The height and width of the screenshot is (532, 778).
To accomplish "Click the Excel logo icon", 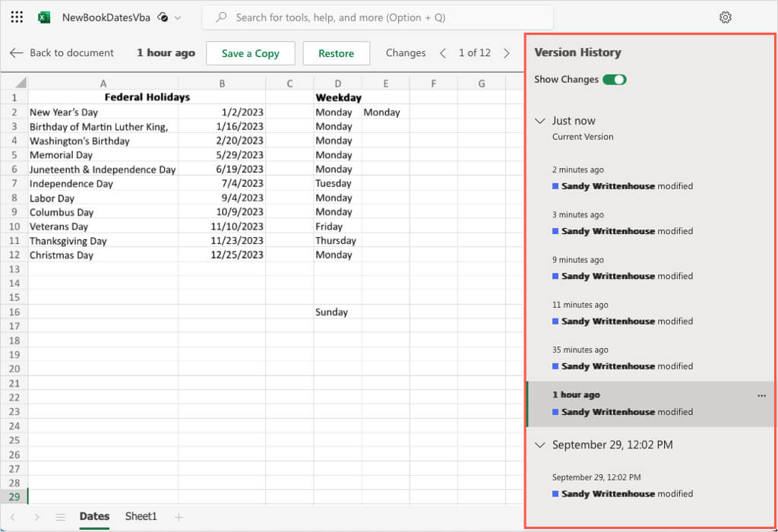I will coord(44,17).
